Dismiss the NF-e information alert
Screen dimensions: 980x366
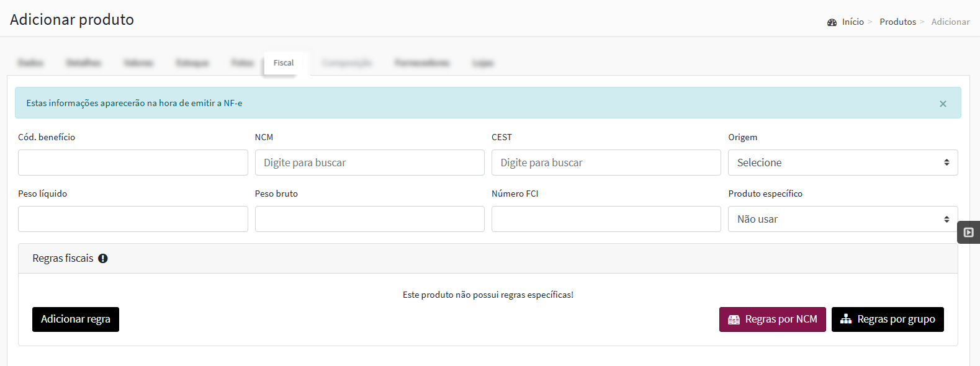tap(943, 104)
